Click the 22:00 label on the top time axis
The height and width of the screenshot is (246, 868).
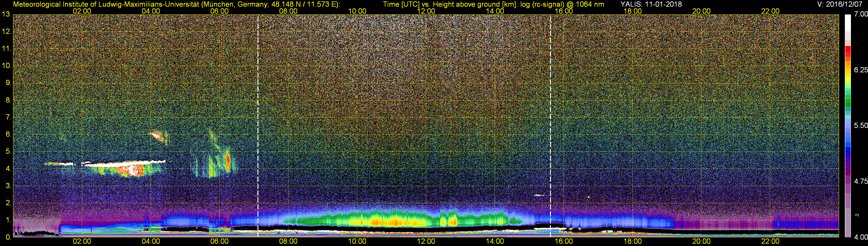point(770,11)
